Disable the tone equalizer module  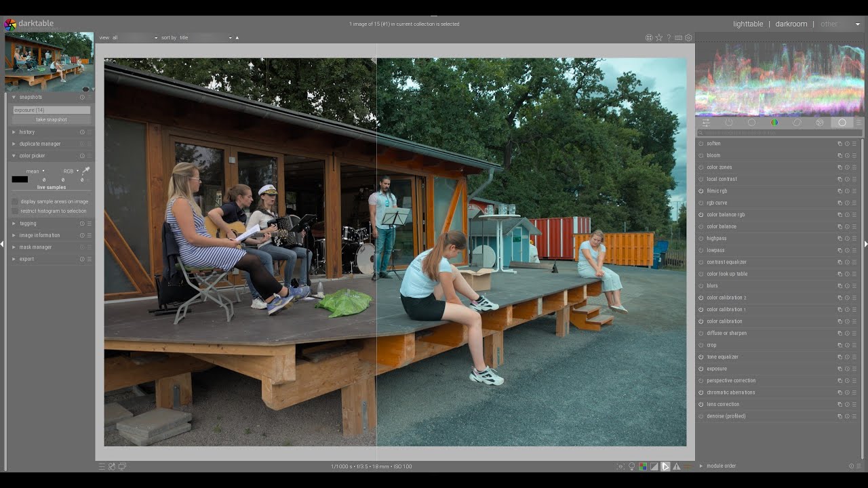click(x=701, y=357)
